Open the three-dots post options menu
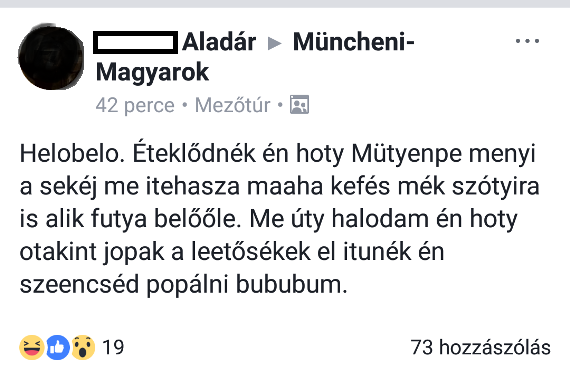 527,41
